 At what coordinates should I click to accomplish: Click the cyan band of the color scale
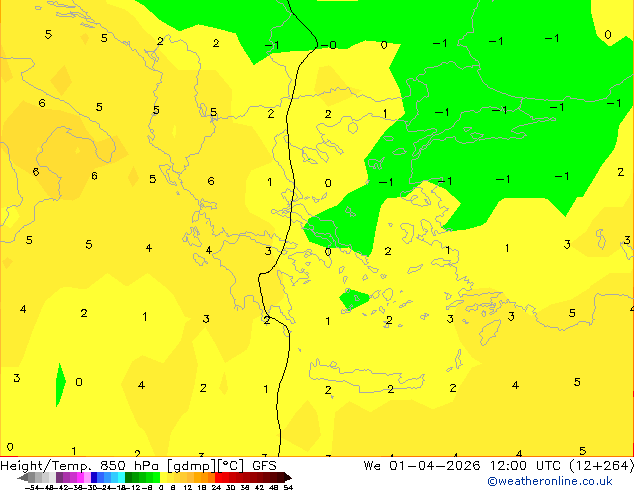[x=121, y=477]
